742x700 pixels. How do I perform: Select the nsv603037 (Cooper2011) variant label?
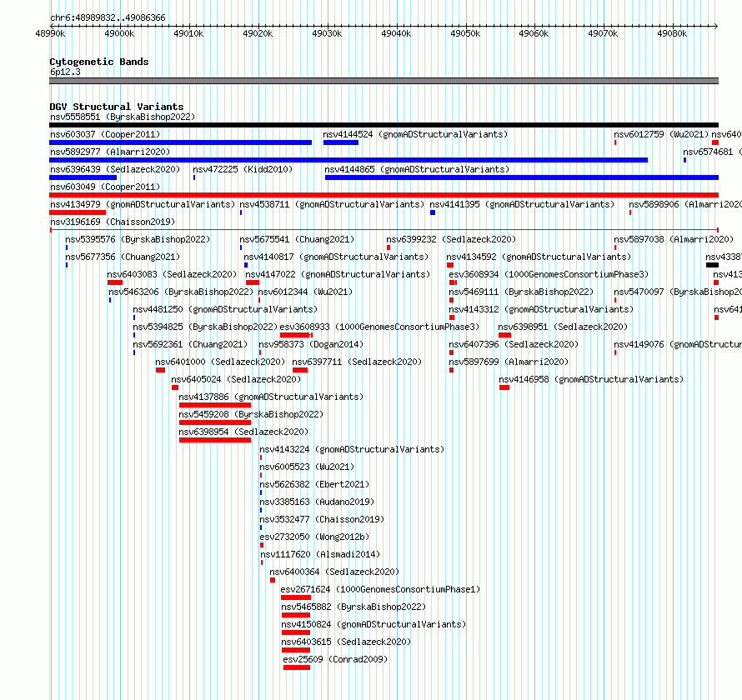(105, 134)
